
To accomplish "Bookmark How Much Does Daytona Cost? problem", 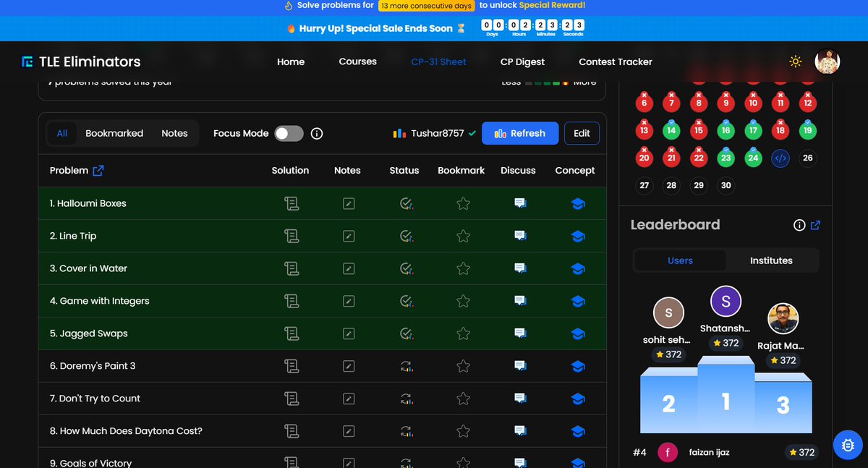I will [x=464, y=431].
